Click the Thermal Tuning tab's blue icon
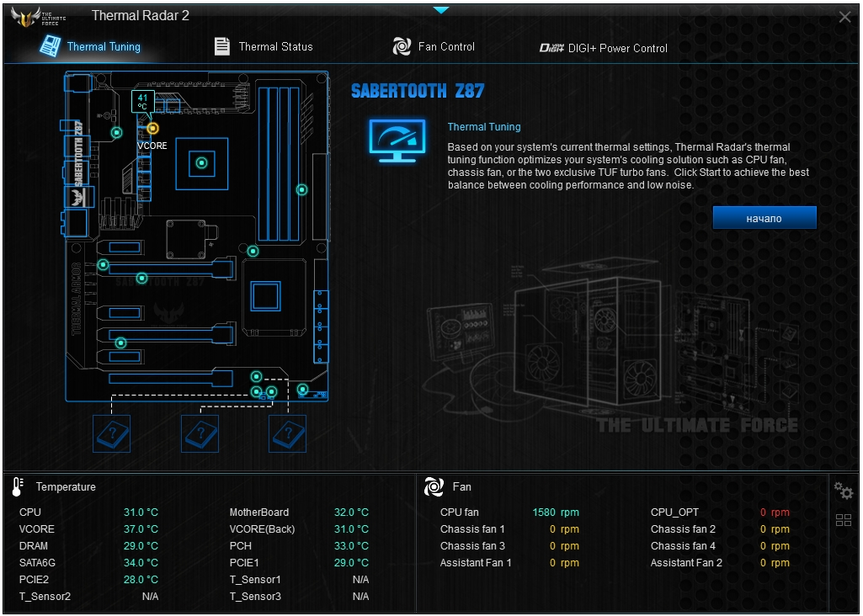Viewport: 863px width, 616px height. (x=50, y=46)
